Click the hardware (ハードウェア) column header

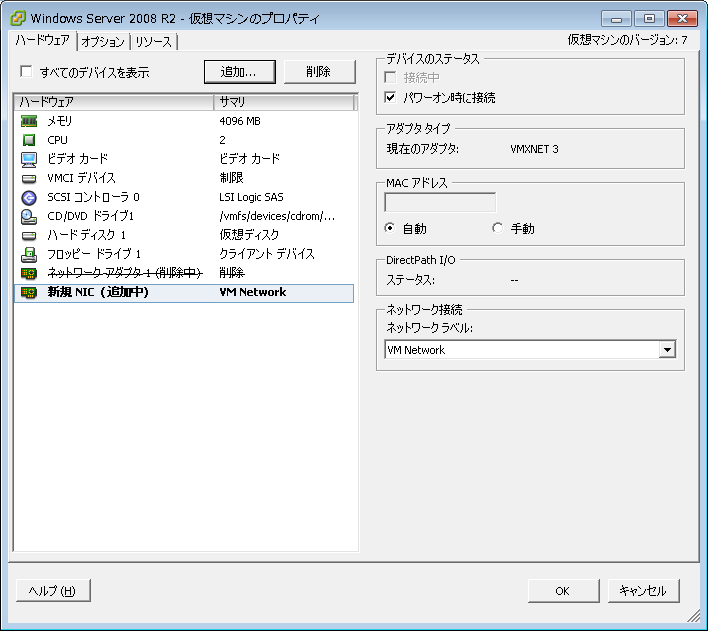point(114,102)
